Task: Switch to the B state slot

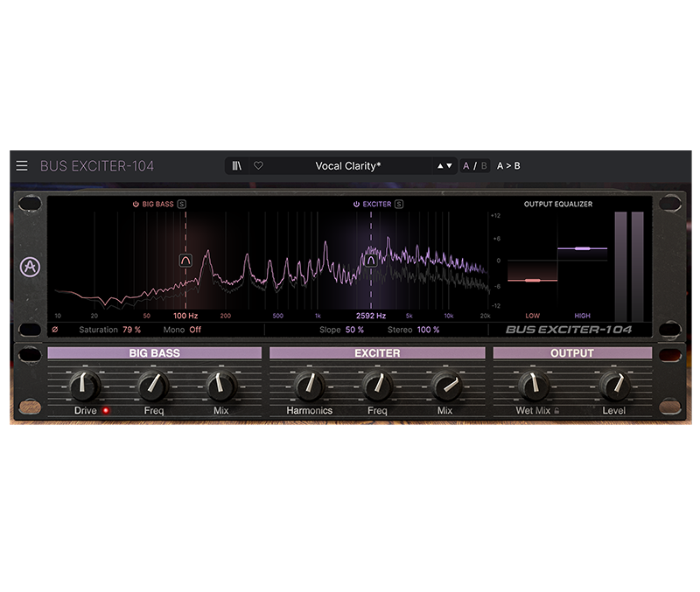Action: pos(484,165)
